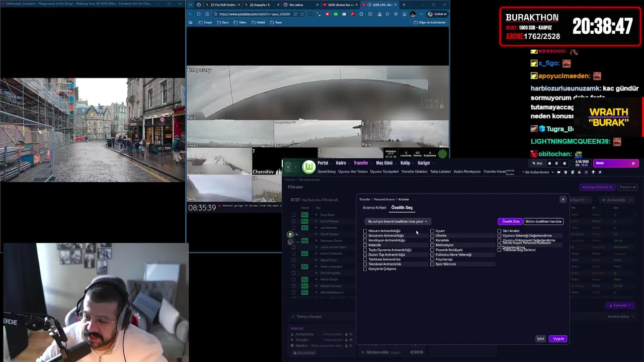Open the Takip Listeleri submenu

point(440,171)
